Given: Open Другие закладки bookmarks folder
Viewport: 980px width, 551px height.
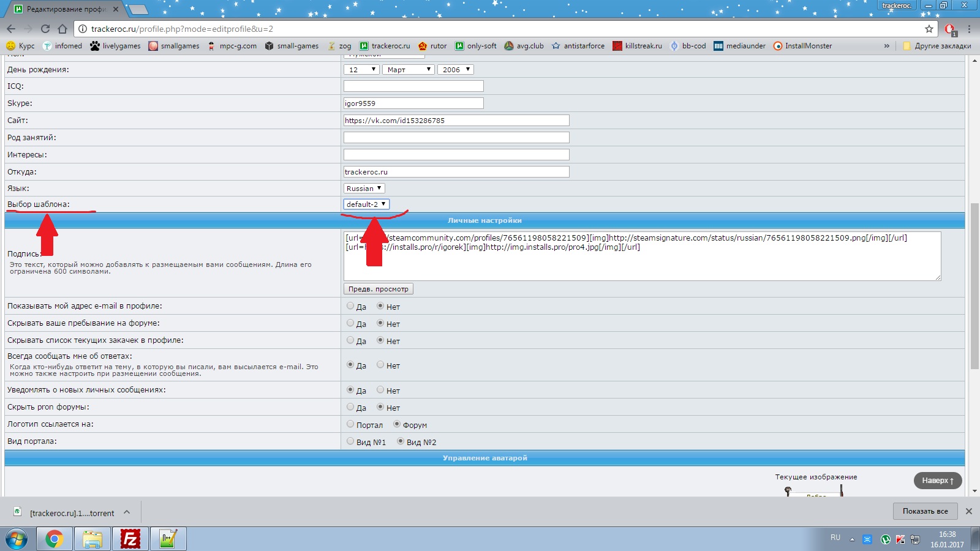Looking at the screenshot, I should (937, 46).
